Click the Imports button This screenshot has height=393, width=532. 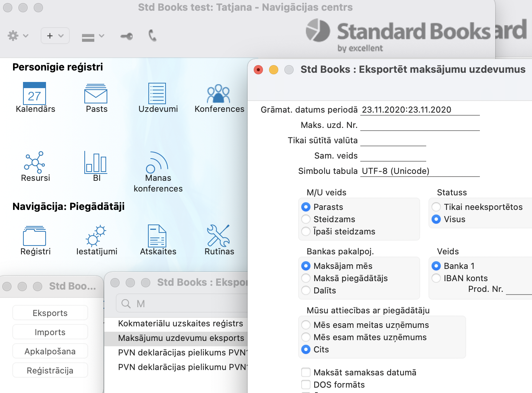(50, 332)
